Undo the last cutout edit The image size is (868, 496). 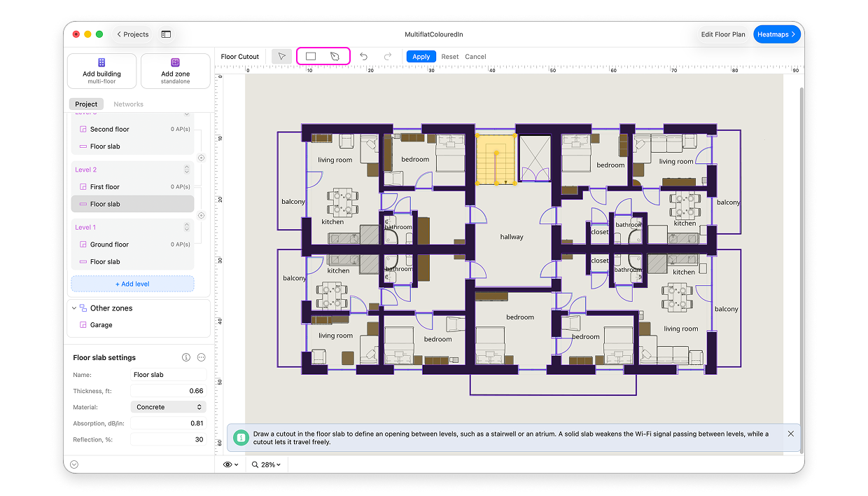click(363, 57)
